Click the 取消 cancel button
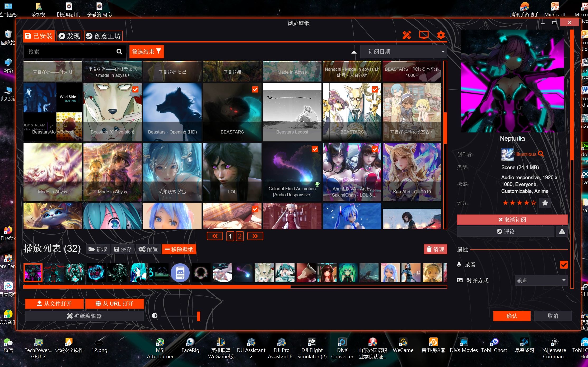 (553, 316)
